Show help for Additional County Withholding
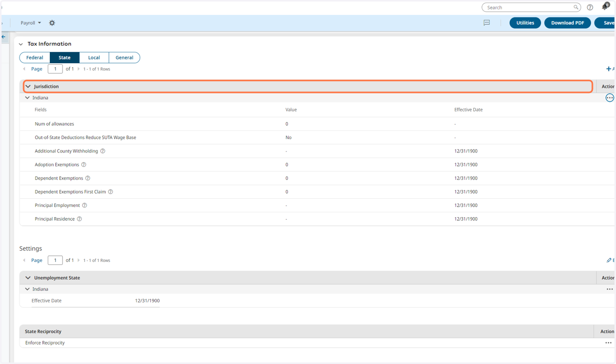The height and width of the screenshot is (364, 616). (103, 151)
